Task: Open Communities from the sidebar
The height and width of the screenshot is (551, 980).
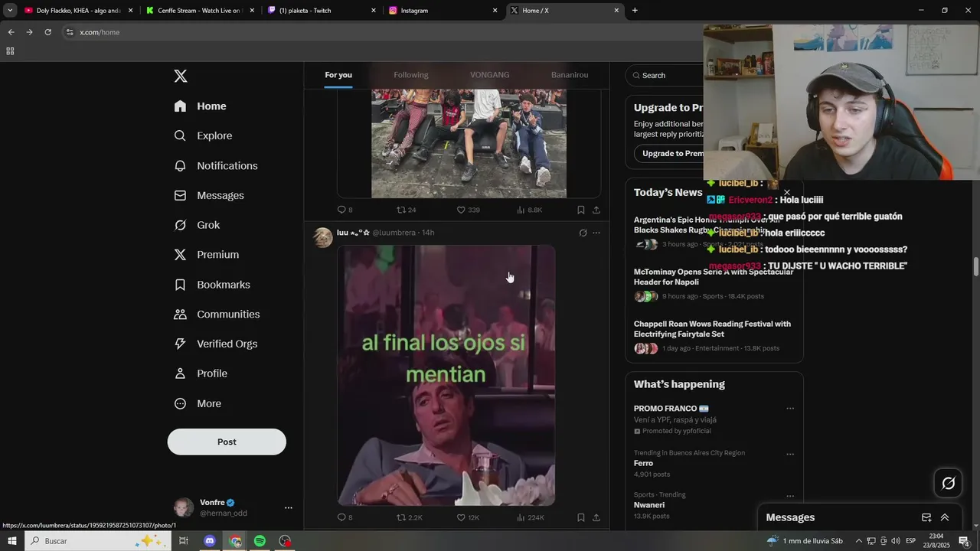Action: click(217, 315)
